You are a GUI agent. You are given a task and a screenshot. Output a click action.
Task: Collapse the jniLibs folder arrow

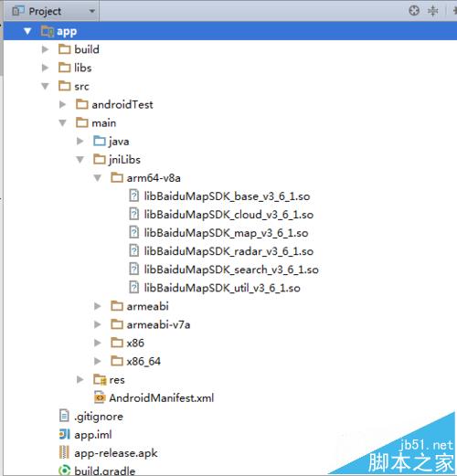(x=80, y=160)
